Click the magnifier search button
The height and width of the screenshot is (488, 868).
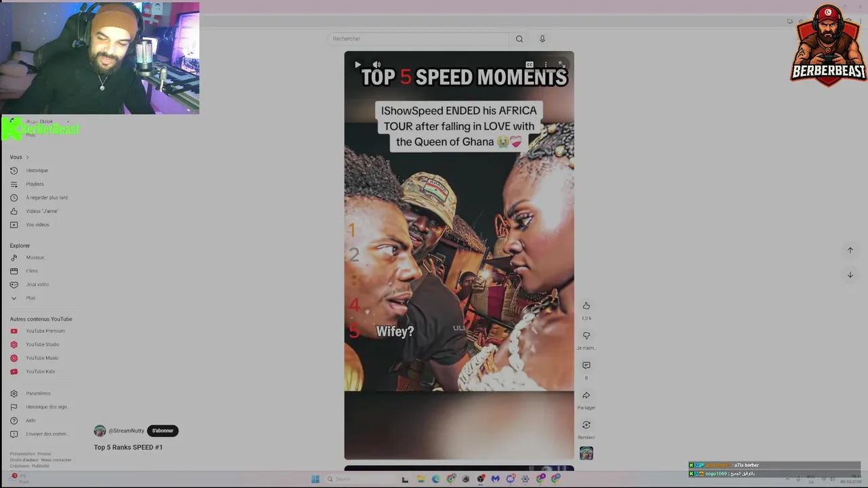519,39
